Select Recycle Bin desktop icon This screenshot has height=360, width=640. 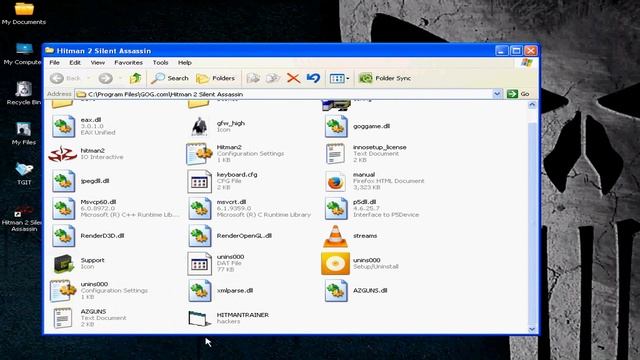(24, 93)
